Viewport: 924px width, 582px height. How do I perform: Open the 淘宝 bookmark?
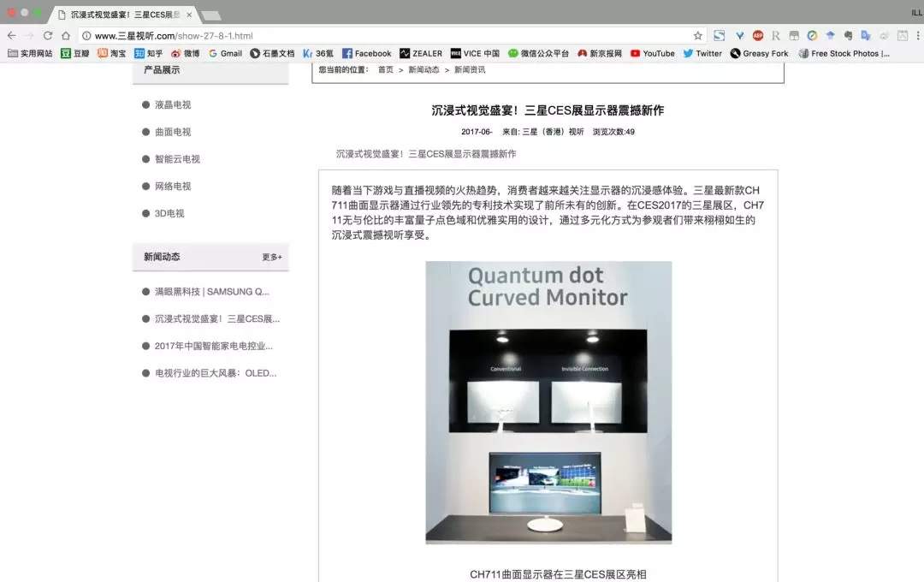click(x=111, y=53)
